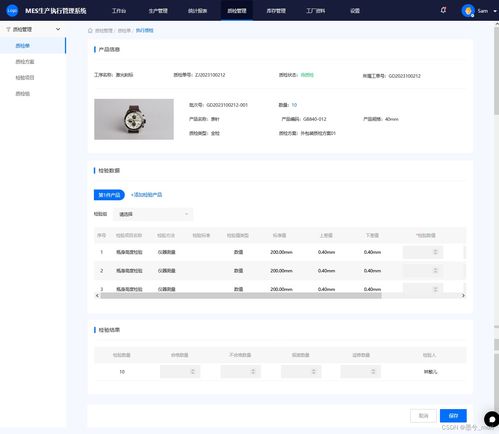Screen dimensions: 499x434
Task: Open the black chat bubble widget
Action: pyautogui.click(x=491, y=419)
